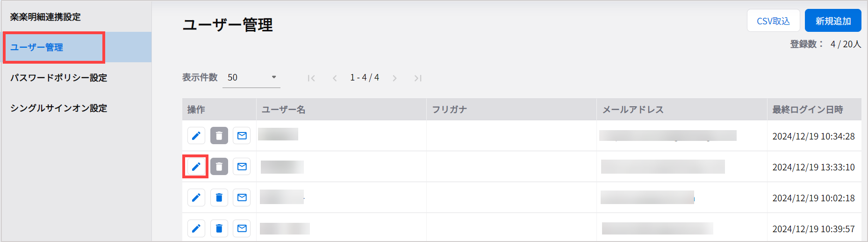
Task: Click trash delete icon in third user row
Action: pyautogui.click(x=219, y=198)
